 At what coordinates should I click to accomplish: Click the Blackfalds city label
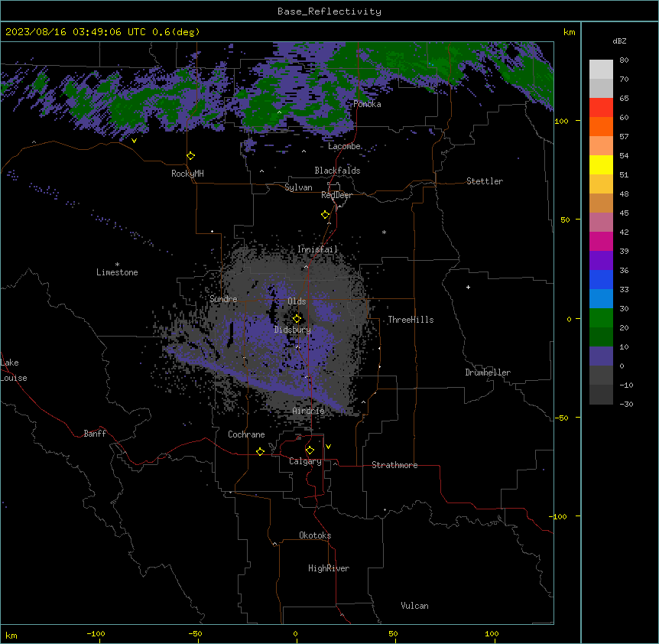[337, 171]
